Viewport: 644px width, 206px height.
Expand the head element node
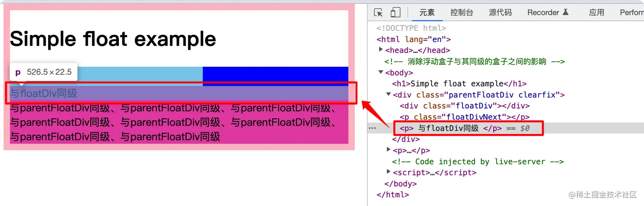[381, 50]
